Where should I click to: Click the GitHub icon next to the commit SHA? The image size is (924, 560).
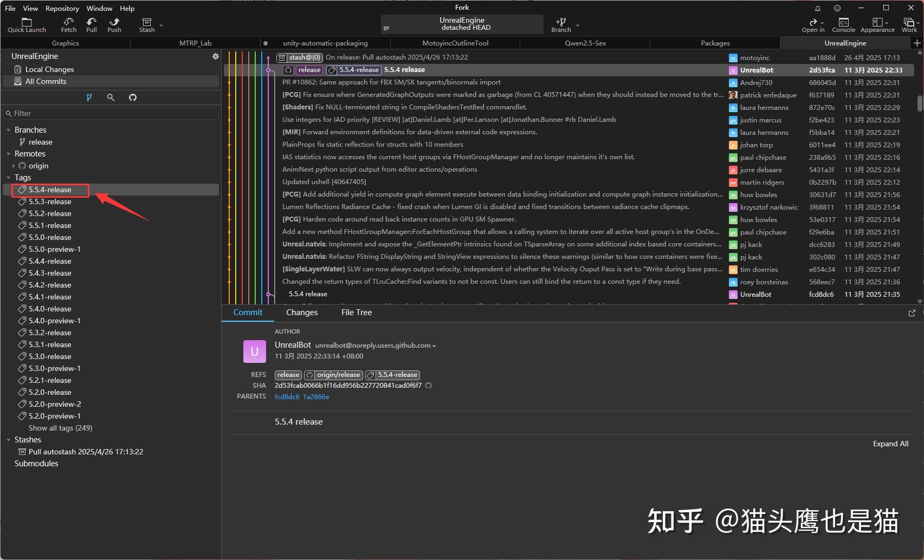point(428,386)
